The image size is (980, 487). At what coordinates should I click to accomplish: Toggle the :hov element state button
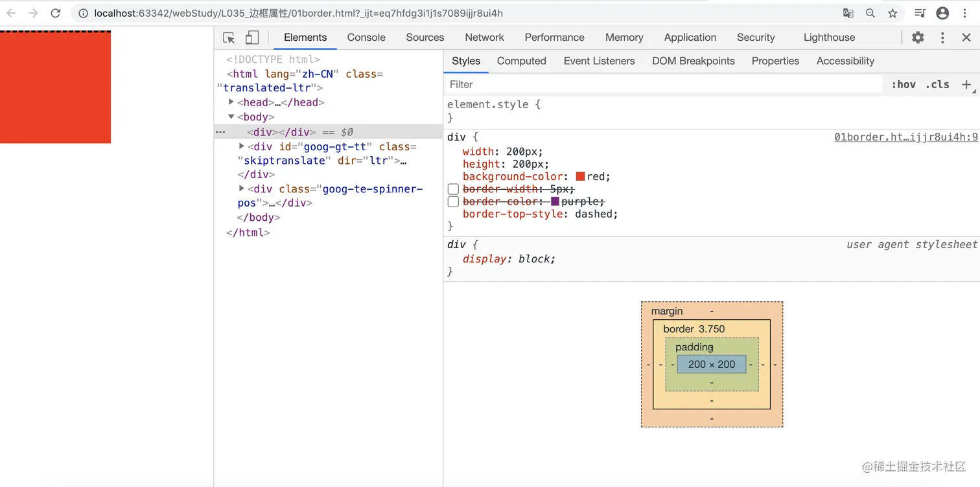click(904, 84)
